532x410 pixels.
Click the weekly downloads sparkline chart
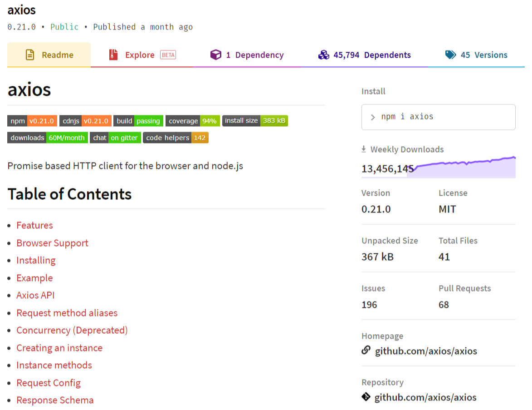pos(461,167)
